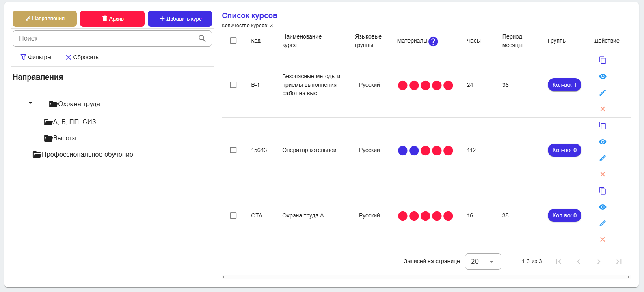Click the Список курсов heading
644x292 pixels.
[x=250, y=15]
